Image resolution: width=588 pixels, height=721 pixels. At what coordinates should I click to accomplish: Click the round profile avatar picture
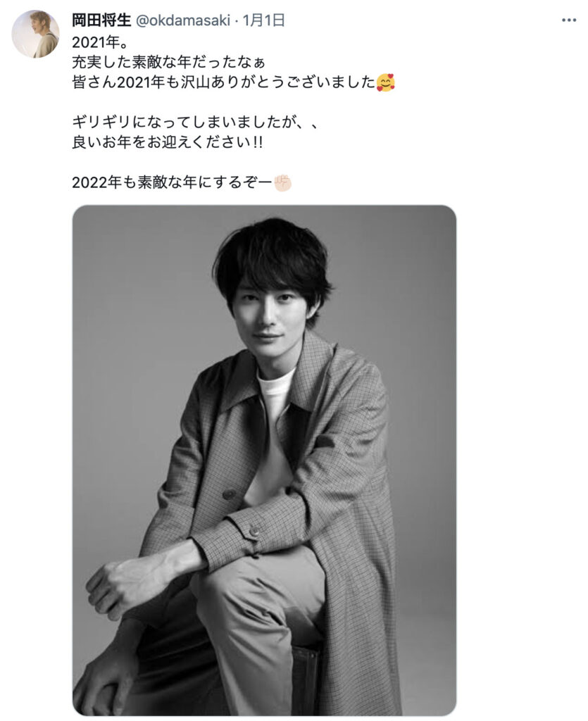(x=35, y=34)
